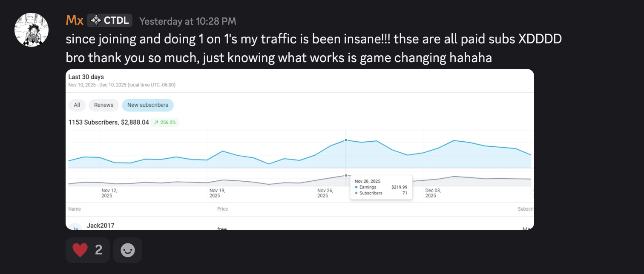The image size is (644, 274).
Task: Click the Last 30 days heading
Action: pos(86,77)
